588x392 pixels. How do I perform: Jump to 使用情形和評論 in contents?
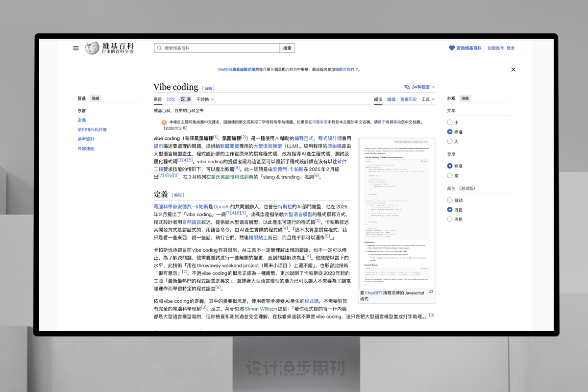pyautogui.click(x=92, y=130)
